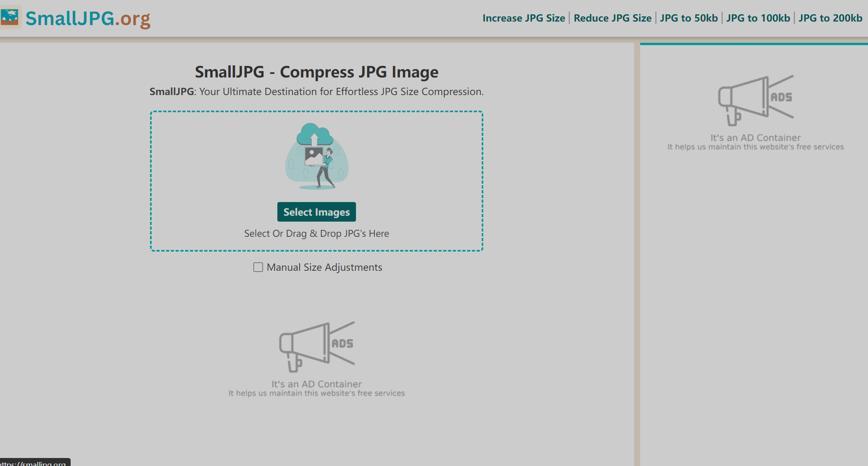This screenshot has height=466, width=868.
Task: Click the Compress JPG Image heading
Action: [x=316, y=72]
